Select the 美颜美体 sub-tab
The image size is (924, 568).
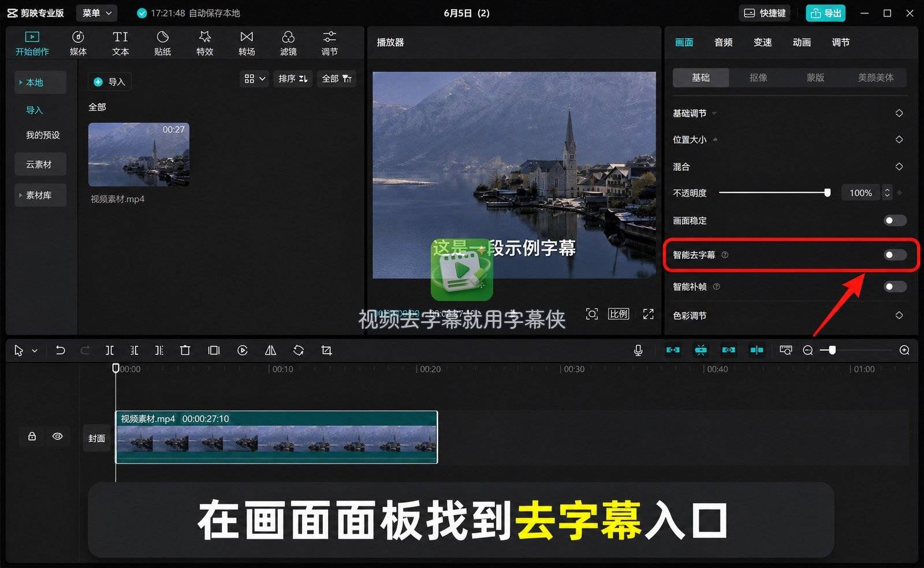tap(875, 77)
